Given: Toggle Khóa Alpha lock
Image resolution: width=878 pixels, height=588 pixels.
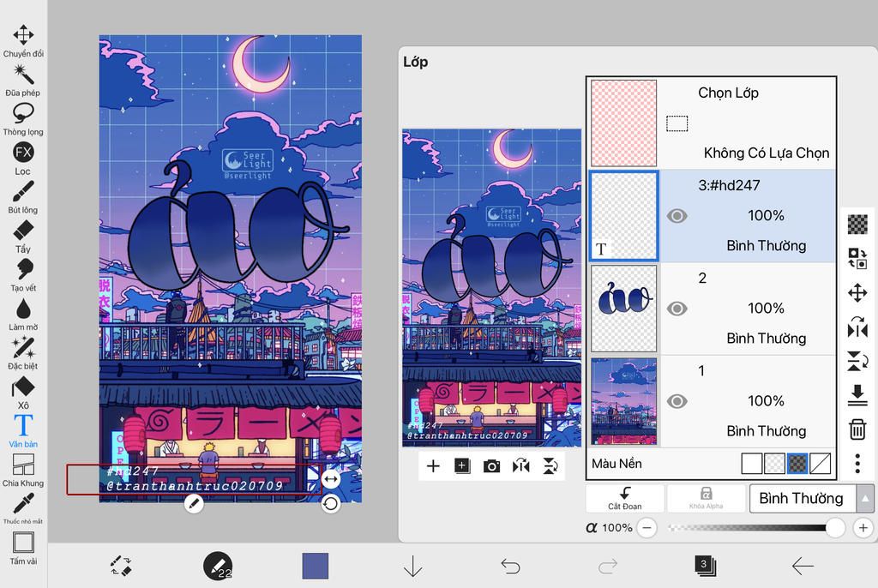Looking at the screenshot, I should tap(707, 498).
